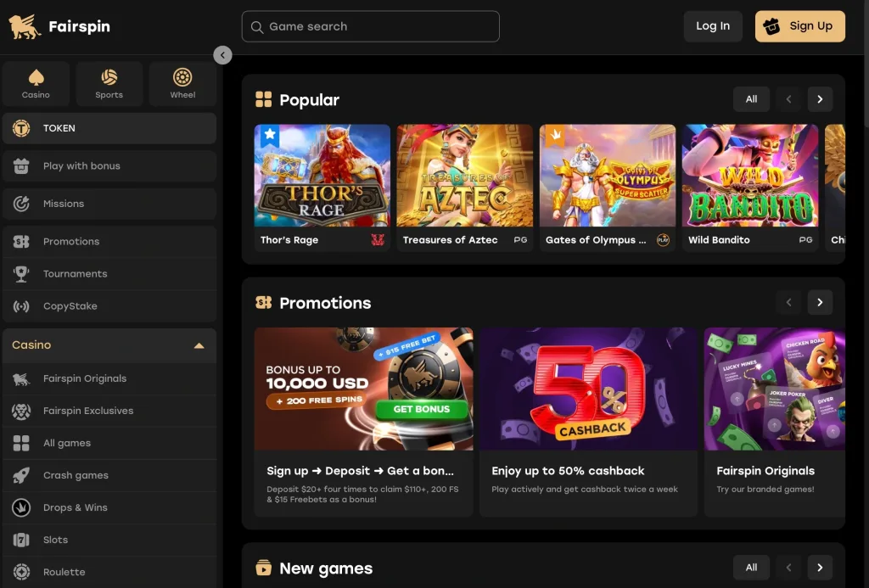Screen dimensions: 869x588
Task: Click the Promotions previous arrow
Action: (788, 303)
